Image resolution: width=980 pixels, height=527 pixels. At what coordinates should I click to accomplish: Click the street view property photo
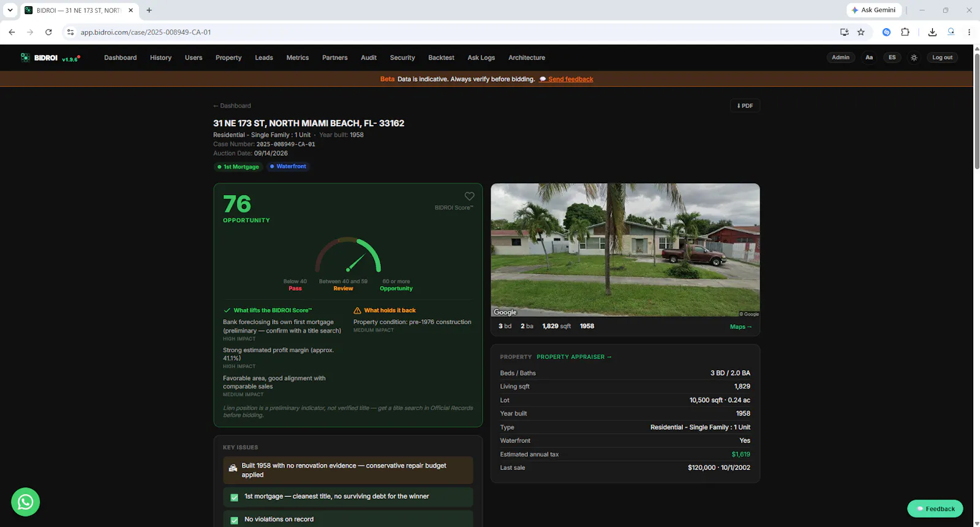pos(625,250)
